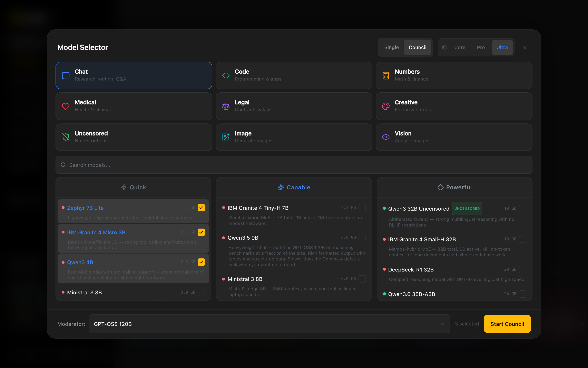Screen dimensions: 588x368
Task: Click the Capable sparkles icon
Action: pos(281,187)
